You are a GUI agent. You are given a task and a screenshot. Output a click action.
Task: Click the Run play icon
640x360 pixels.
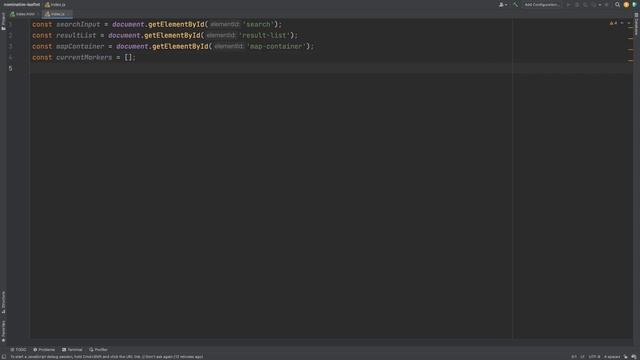click(x=569, y=5)
